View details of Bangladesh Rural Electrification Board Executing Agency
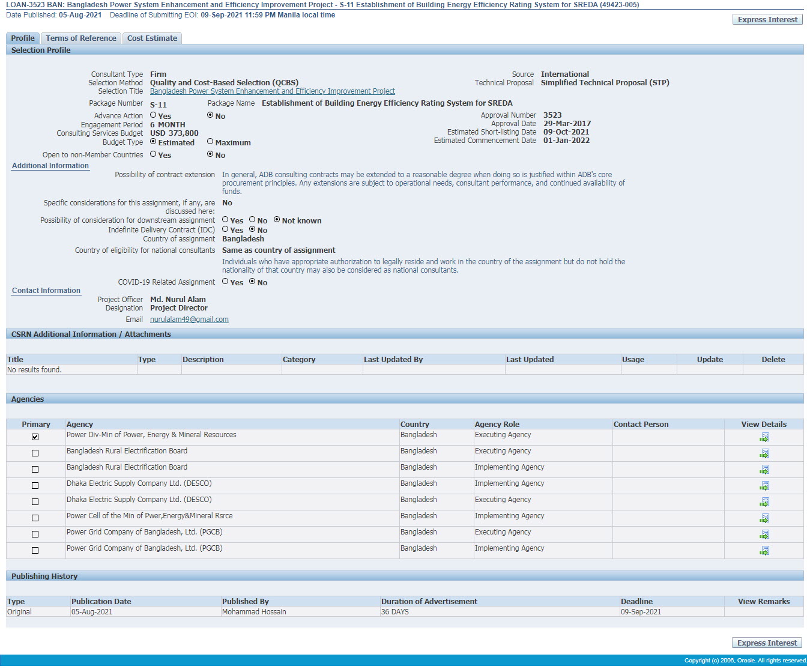This screenshot has width=807, height=672. point(764,453)
